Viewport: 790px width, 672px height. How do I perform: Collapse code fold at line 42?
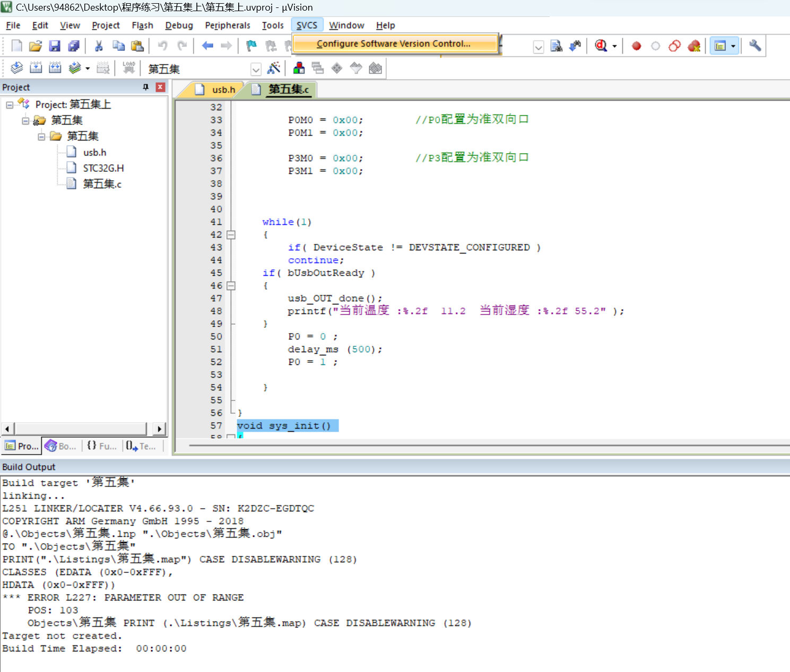coord(231,234)
